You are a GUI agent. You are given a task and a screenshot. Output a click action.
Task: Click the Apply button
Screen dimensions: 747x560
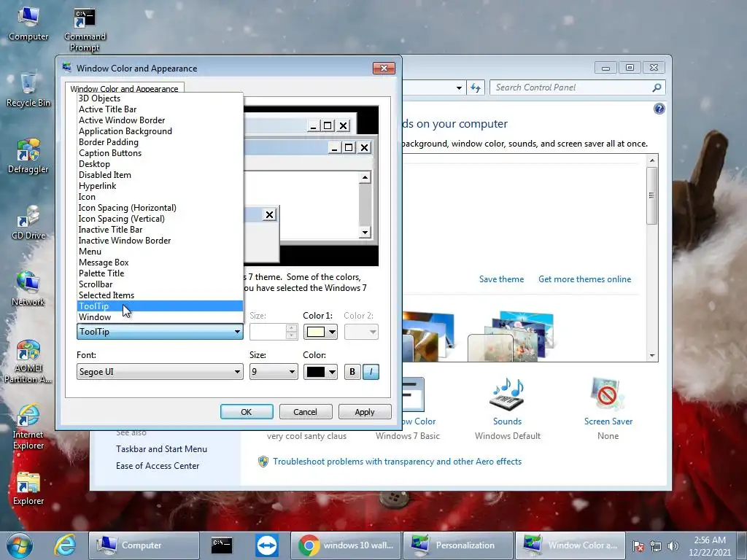click(x=365, y=412)
